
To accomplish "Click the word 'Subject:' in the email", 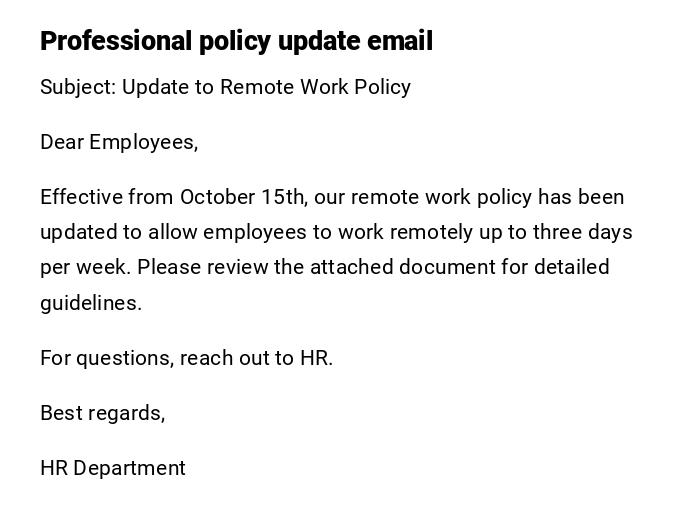I will [x=78, y=87].
